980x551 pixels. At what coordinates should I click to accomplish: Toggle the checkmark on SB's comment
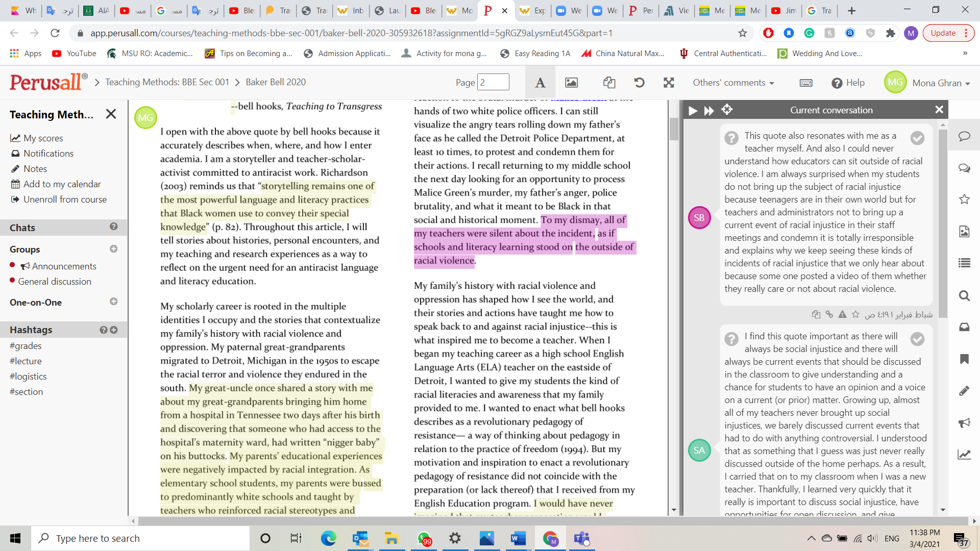pyautogui.click(x=917, y=138)
